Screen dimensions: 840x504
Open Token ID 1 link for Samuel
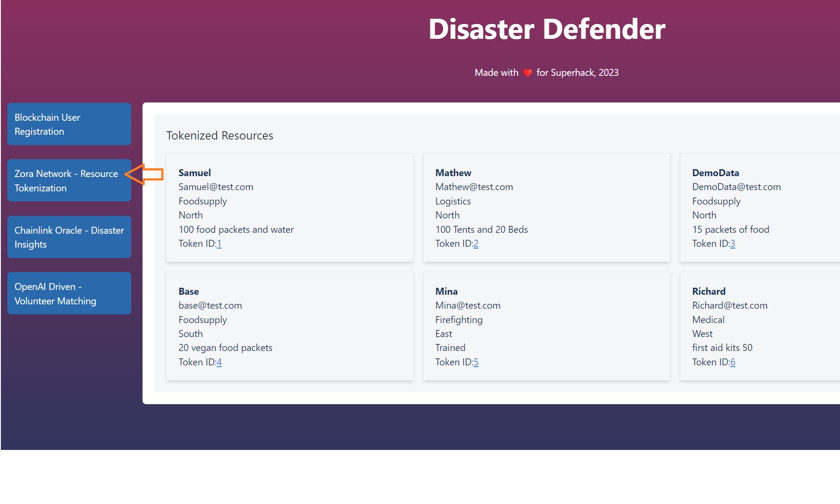point(219,244)
